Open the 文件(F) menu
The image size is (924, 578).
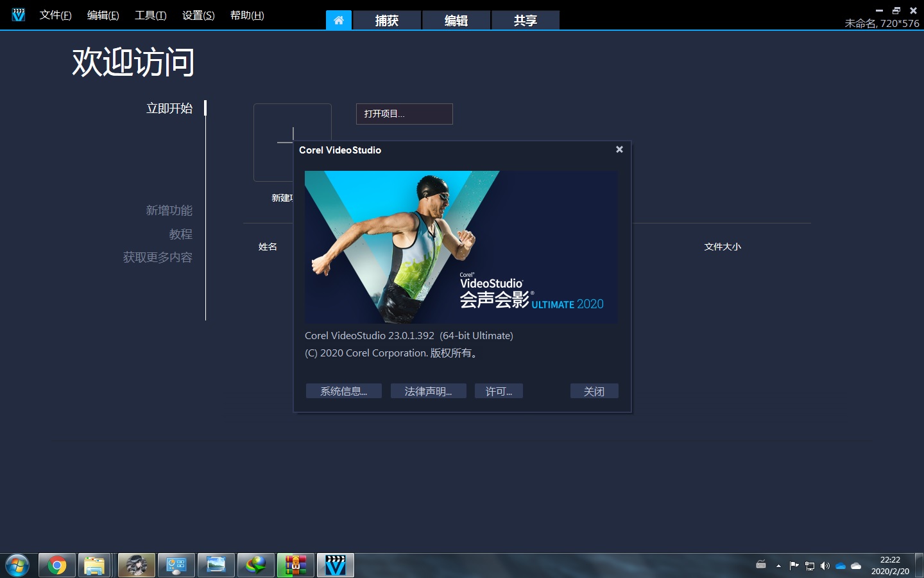pyautogui.click(x=55, y=15)
